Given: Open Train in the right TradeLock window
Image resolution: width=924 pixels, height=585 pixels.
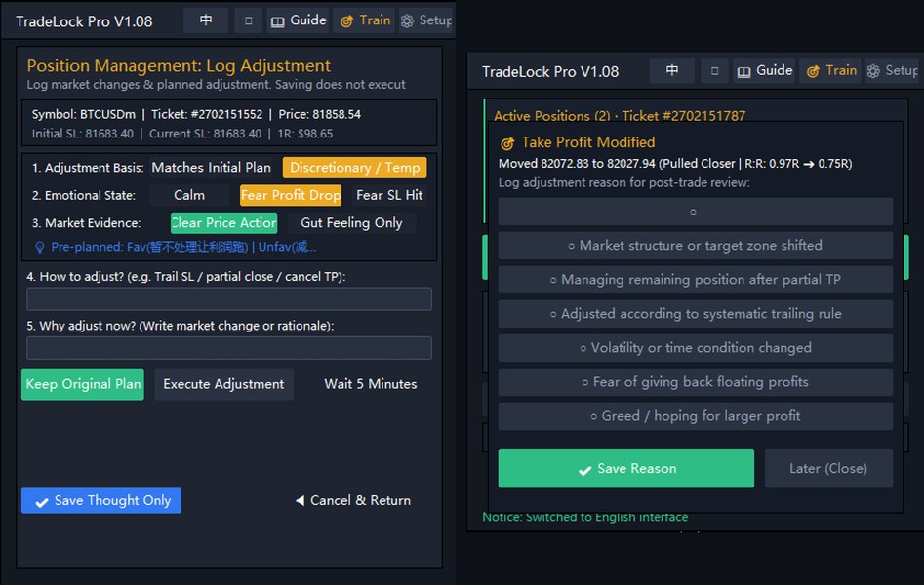Looking at the screenshot, I should coord(831,71).
